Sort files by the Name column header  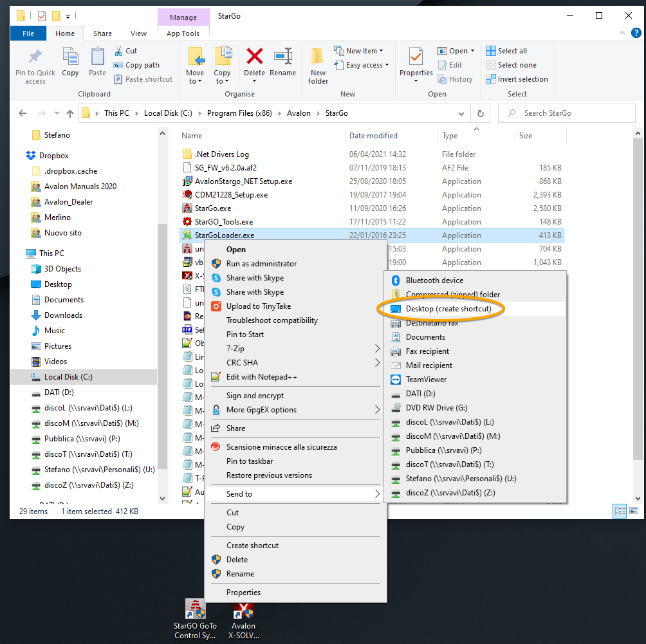click(192, 136)
